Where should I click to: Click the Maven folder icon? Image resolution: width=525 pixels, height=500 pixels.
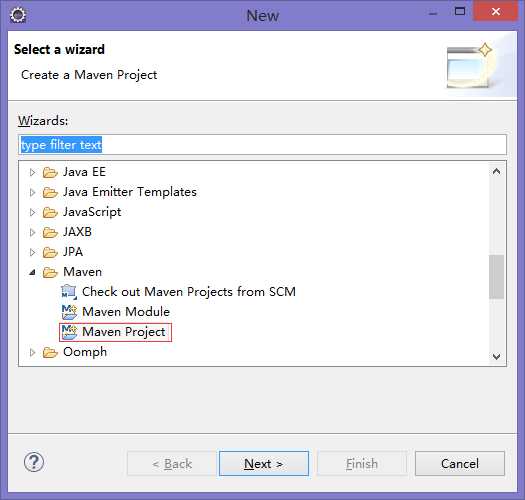[x=50, y=272]
